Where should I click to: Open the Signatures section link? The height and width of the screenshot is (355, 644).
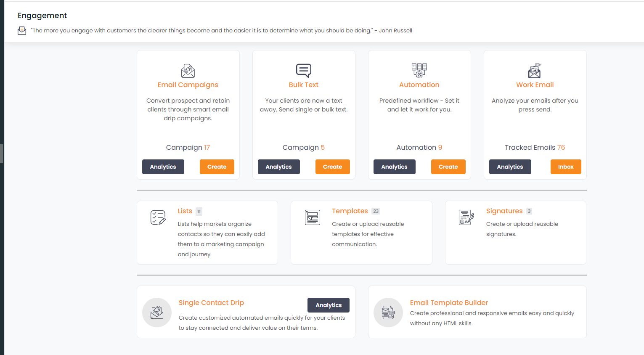504,211
